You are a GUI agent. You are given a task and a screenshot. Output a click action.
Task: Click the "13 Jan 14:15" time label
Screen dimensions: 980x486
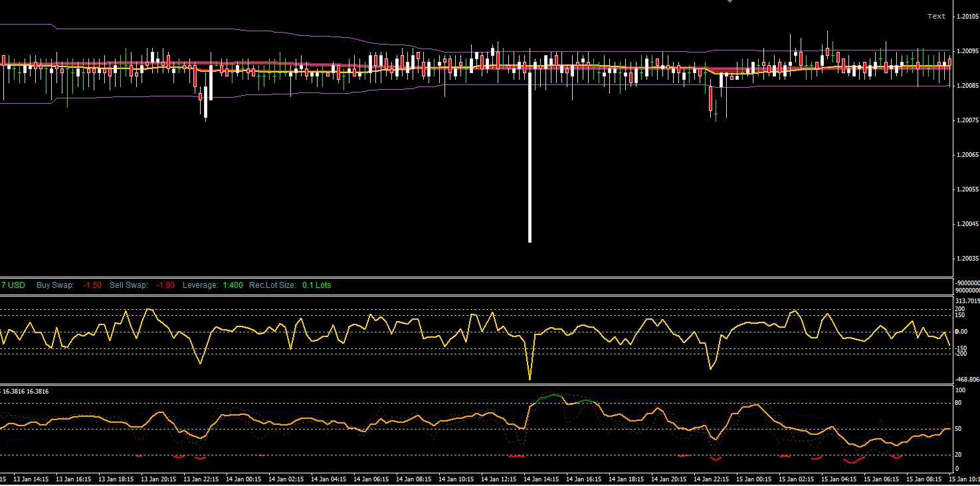point(31,479)
